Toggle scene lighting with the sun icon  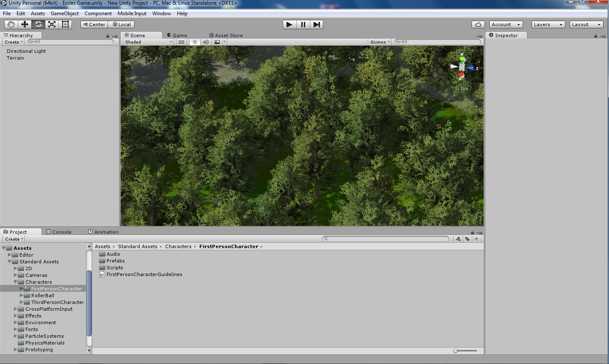pos(194,42)
